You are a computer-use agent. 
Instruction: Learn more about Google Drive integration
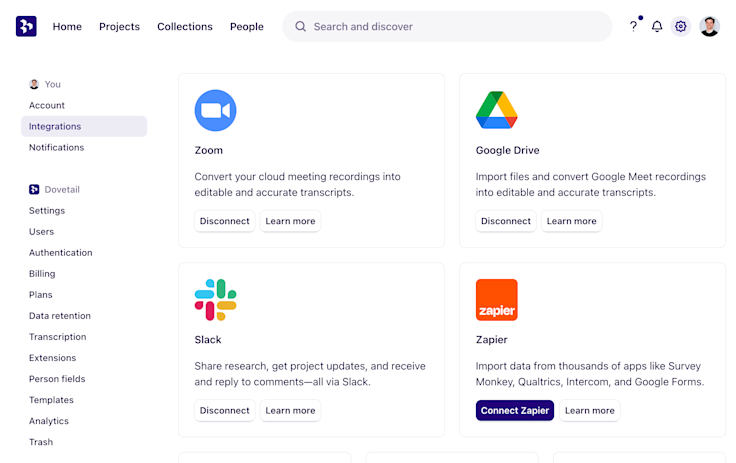pos(571,221)
